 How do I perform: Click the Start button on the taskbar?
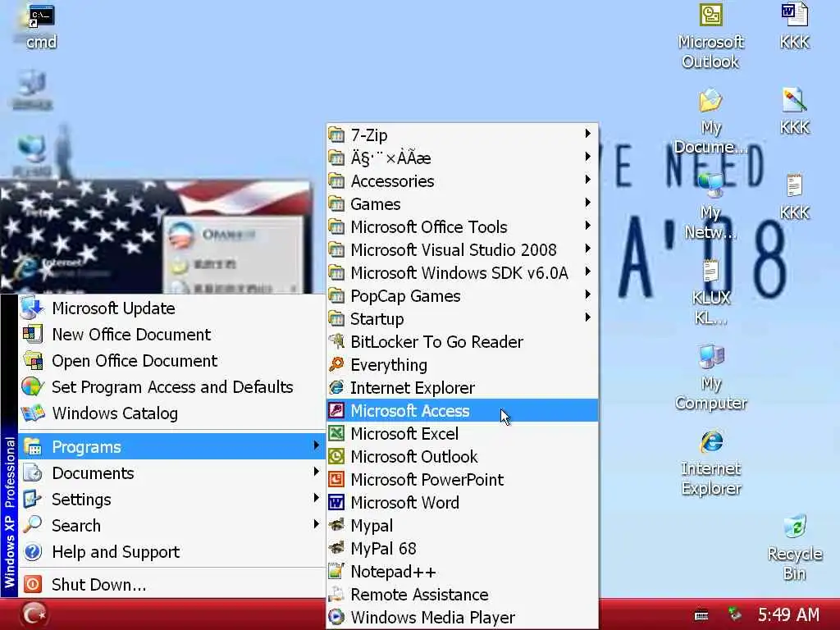pos(34,614)
